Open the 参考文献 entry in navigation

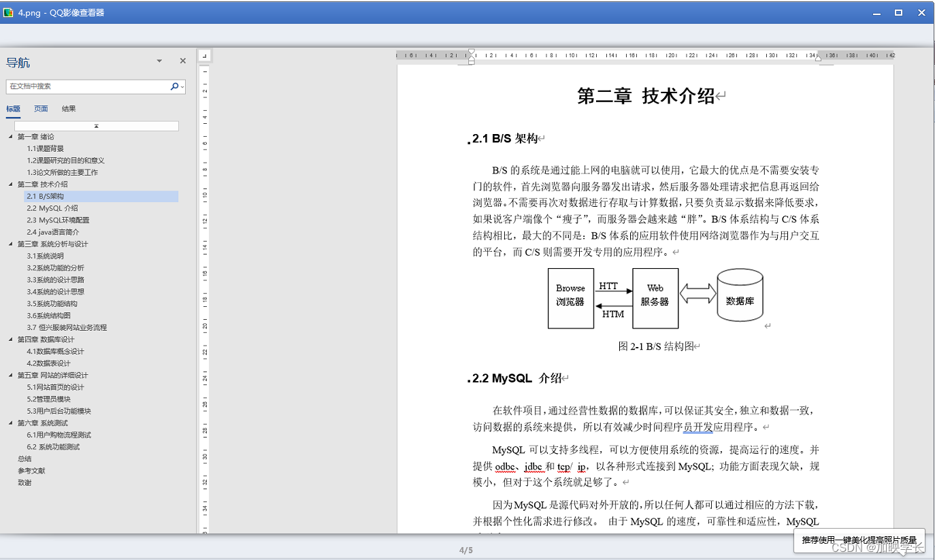31,471
